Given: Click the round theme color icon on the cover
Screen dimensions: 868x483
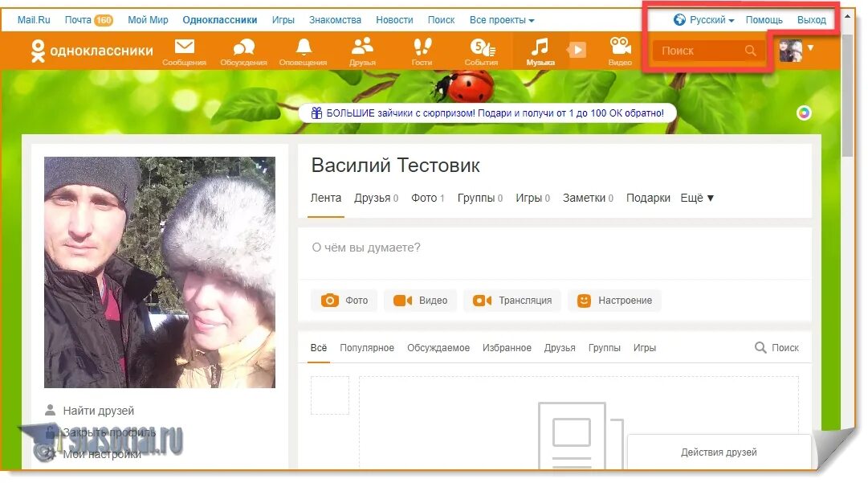Looking at the screenshot, I should pyautogui.click(x=804, y=113).
